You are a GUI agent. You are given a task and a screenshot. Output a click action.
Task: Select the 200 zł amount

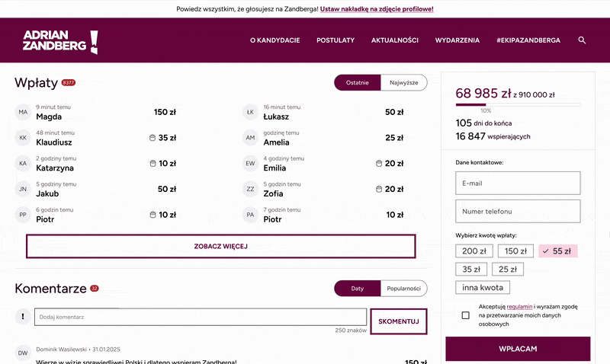pos(474,251)
